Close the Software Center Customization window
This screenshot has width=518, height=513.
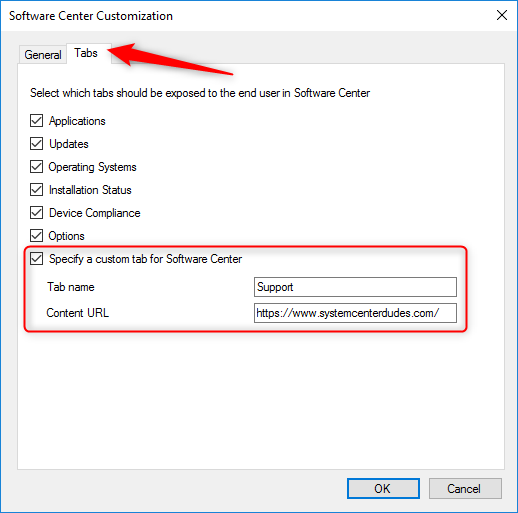(x=502, y=15)
